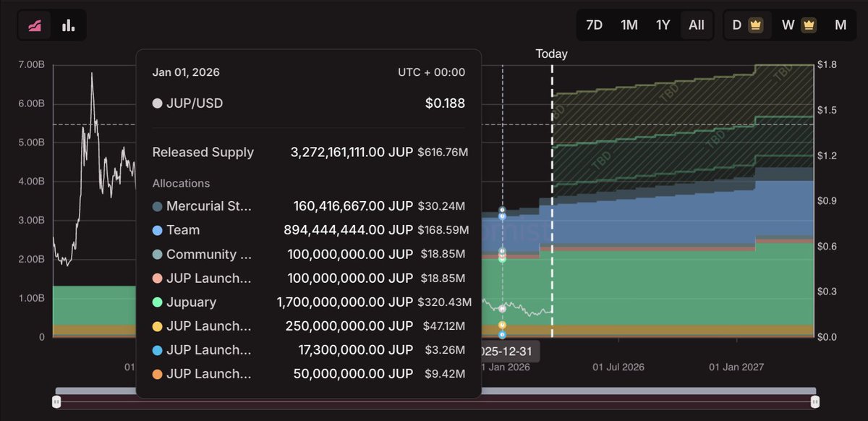This screenshot has width=868, height=421.
Task: Click the $320.43M value
Action: [444, 302]
